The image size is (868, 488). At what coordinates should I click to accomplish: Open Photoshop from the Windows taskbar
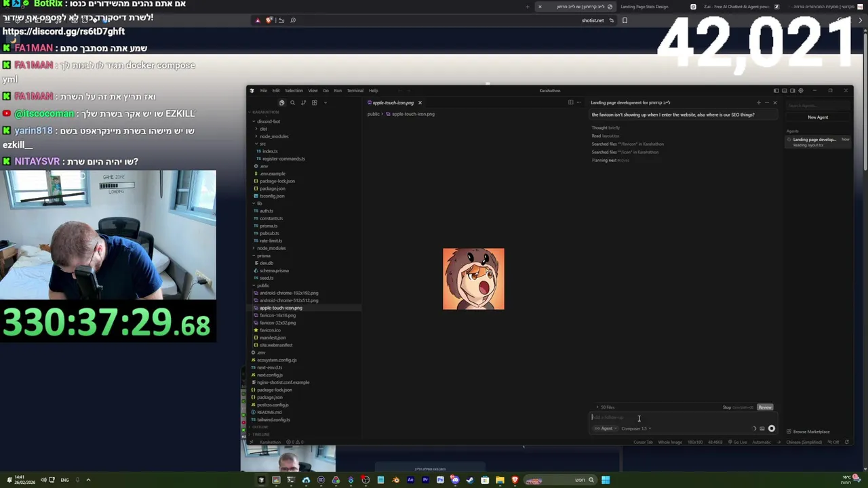click(x=440, y=480)
